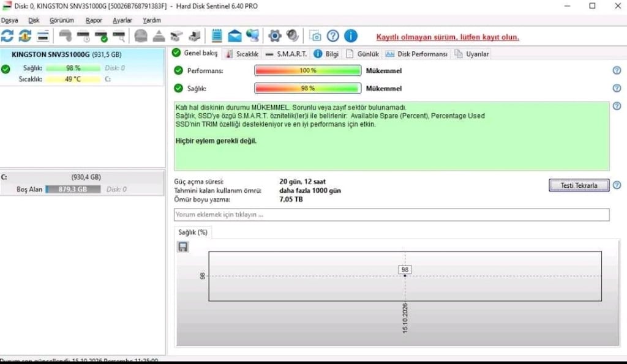Click the refresh icon with yellow warning sign
This screenshot has width=627, height=364.
coord(24,36)
